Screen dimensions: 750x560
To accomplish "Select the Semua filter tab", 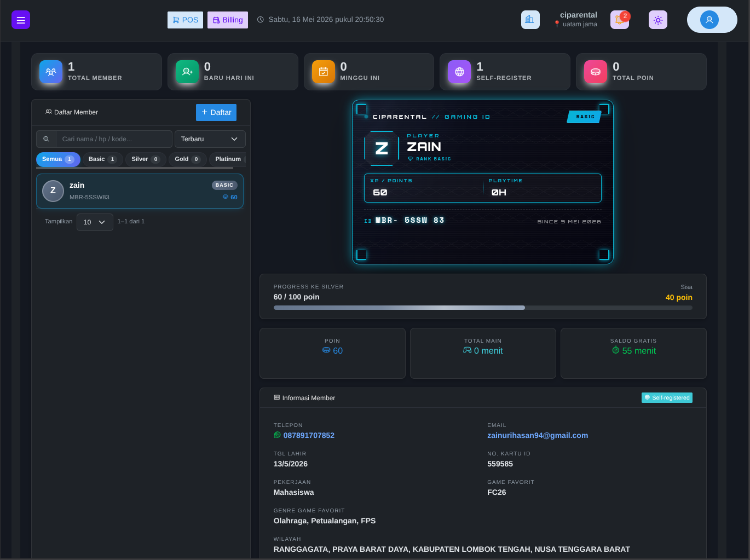I will tap(58, 159).
